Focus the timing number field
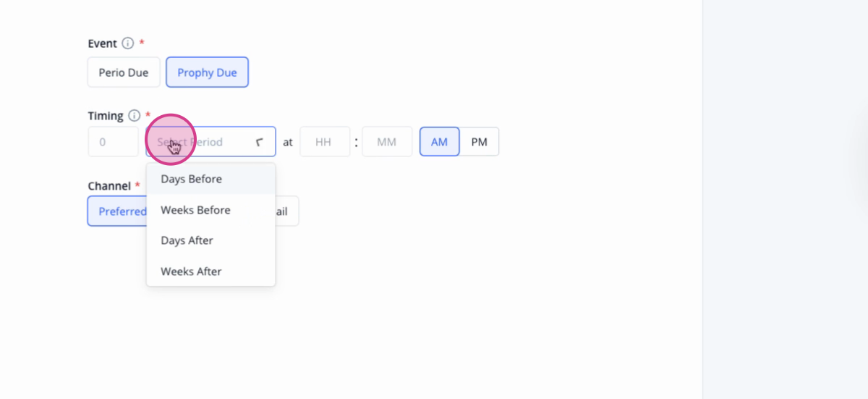 pyautogui.click(x=113, y=142)
